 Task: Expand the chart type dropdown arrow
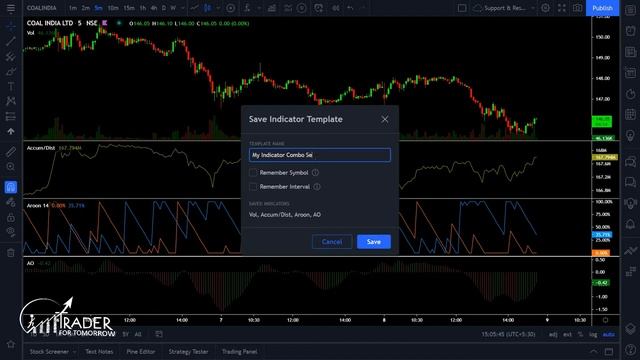218,8
